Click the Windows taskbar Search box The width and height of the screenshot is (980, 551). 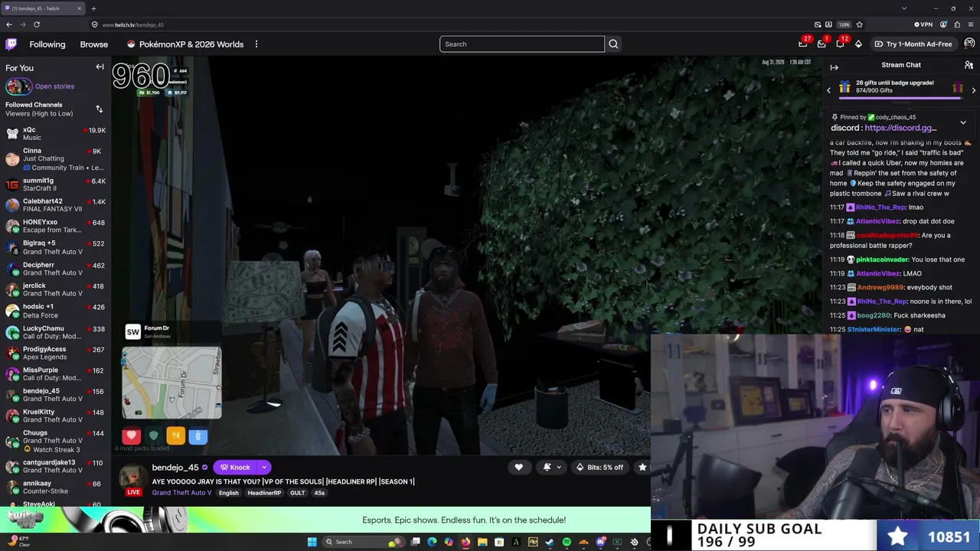tap(364, 542)
